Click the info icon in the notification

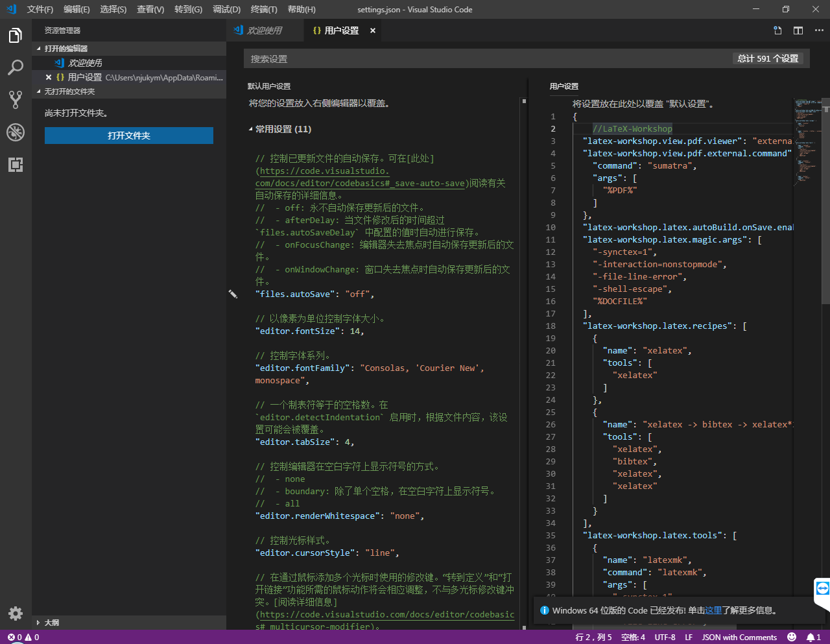click(545, 610)
